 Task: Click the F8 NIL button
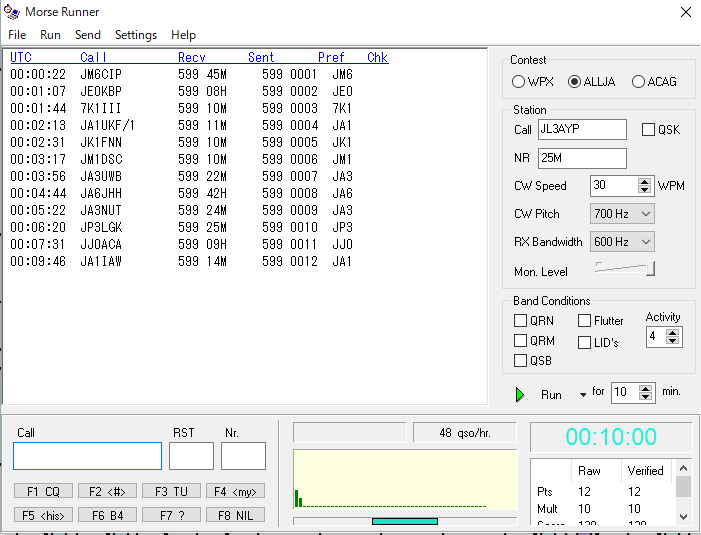(235, 515)
